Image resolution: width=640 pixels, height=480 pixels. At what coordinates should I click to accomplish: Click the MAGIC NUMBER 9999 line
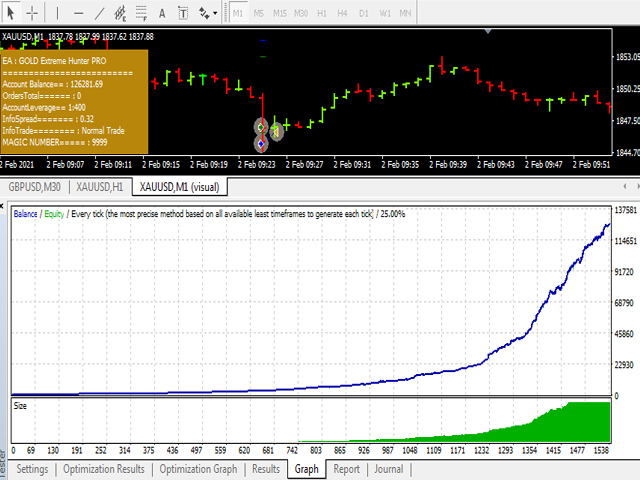click(55, 142)
